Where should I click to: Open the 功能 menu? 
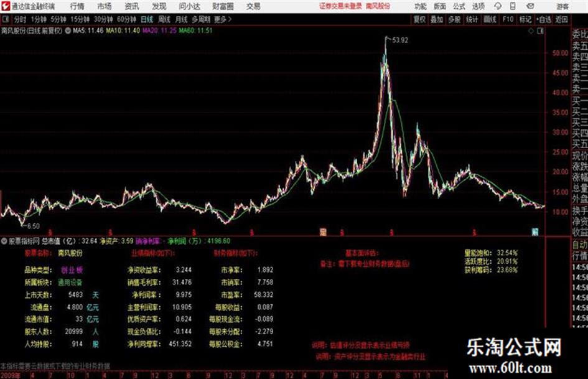click(x=421, y=6)
